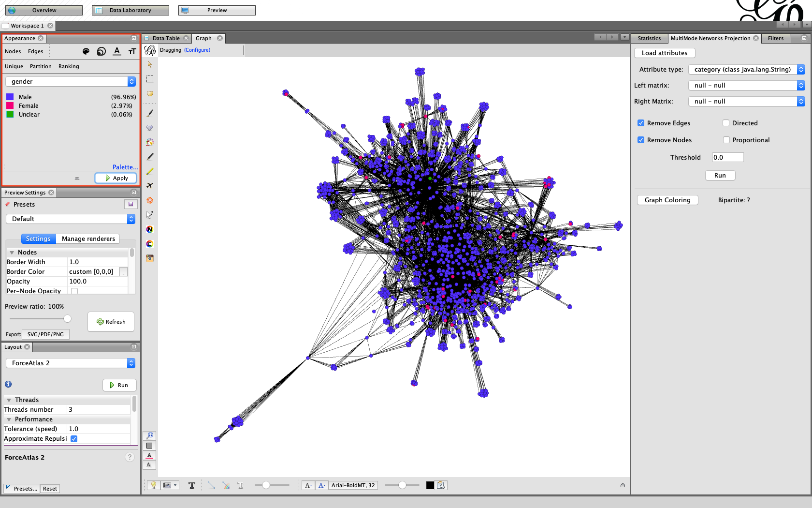812x508 pixels.
Task: Click the reset label colors icon
Action: tap(149, 455)
